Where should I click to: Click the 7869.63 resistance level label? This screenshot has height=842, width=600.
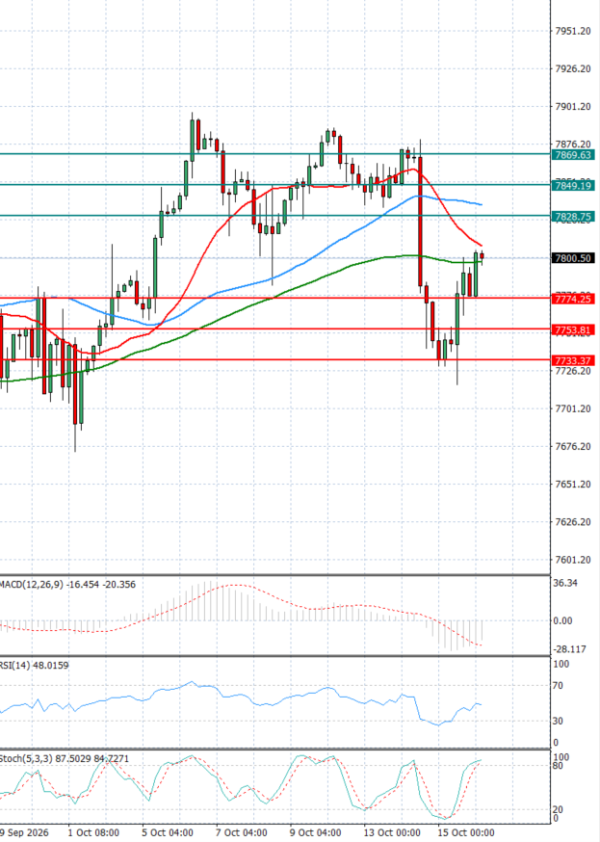573,155
